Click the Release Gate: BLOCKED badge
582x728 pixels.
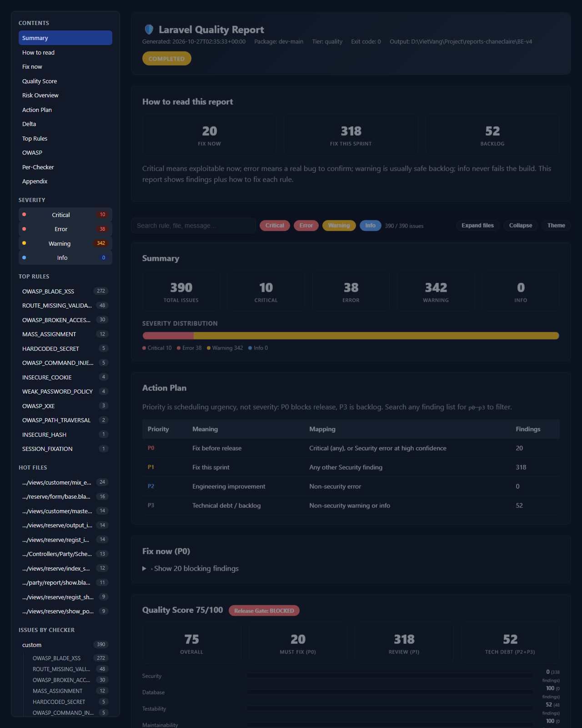[264, 611]
